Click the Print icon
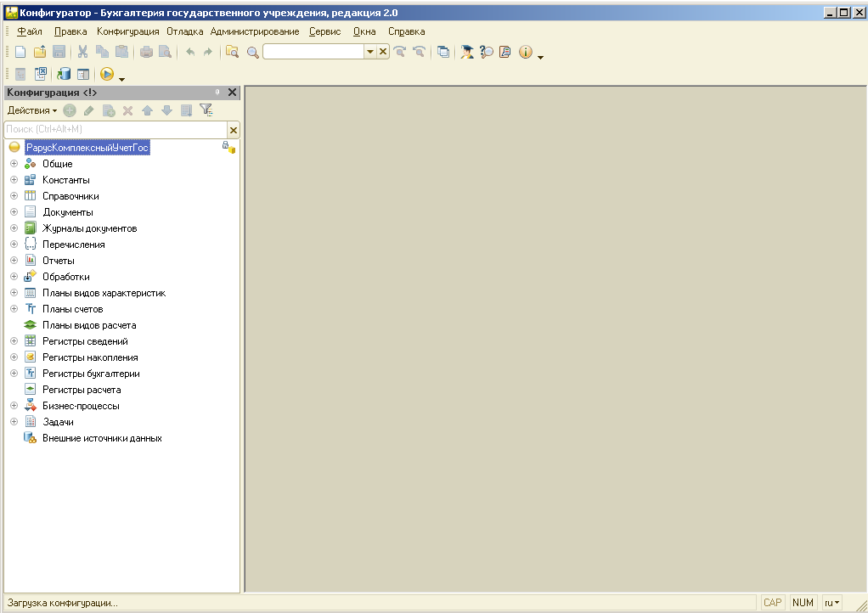 click(x=146, y=52)
